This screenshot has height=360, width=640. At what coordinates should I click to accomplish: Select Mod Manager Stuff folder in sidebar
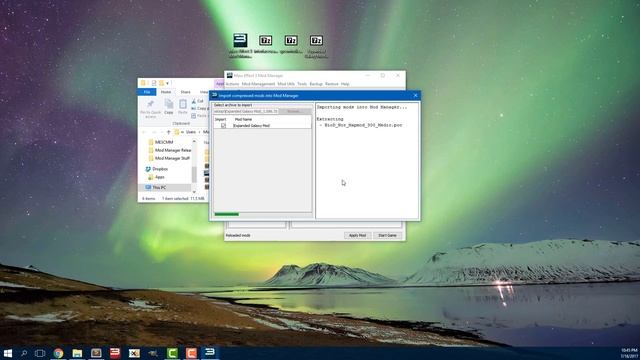click(169, 158)
